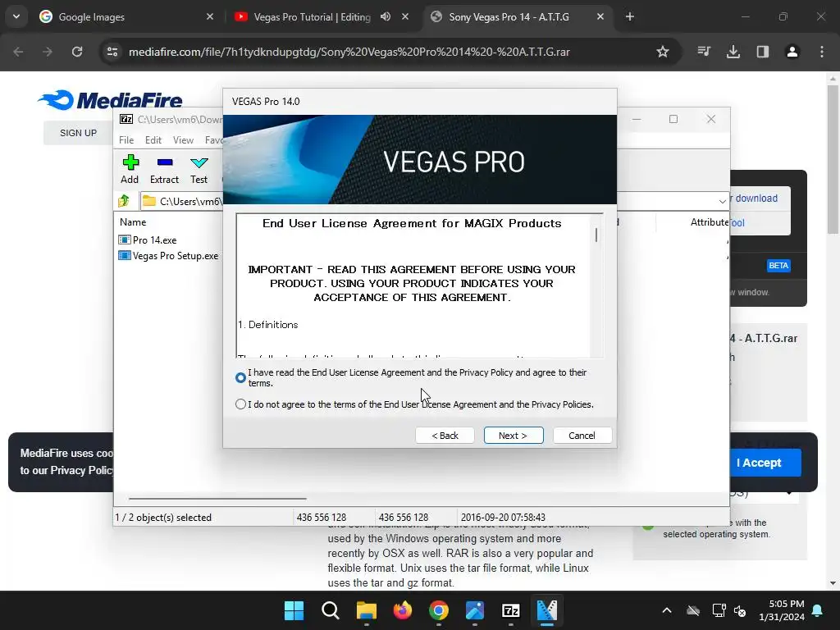
Task: Select Pro 14.exe in 7-Zip file list
Action: click(154, 240)
